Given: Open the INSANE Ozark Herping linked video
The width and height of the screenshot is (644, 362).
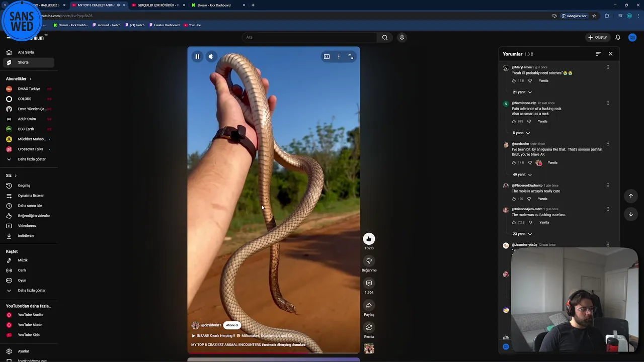Looking at the screenshot, I should [242, 335].
